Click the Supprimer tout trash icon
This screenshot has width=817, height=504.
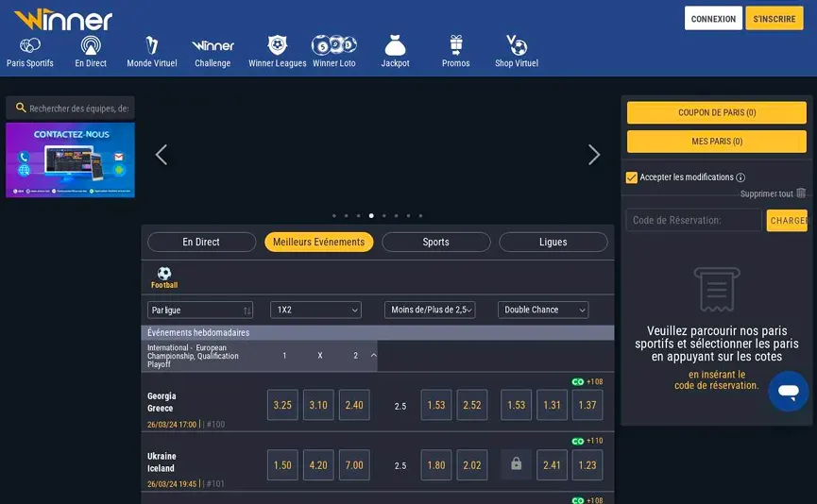coord(801,193)
